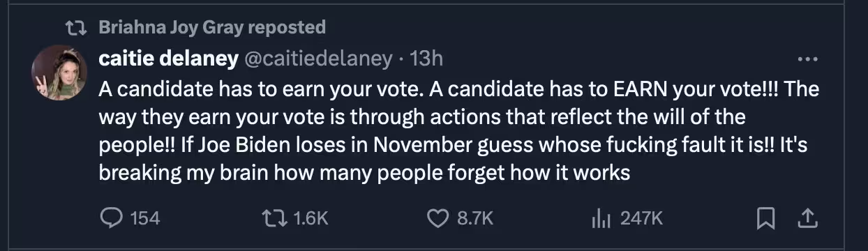This screenshot has height=251, width=868.
Task: Click the 8.7K likes count
Action: pyautogui.click(x=475, y=219)
